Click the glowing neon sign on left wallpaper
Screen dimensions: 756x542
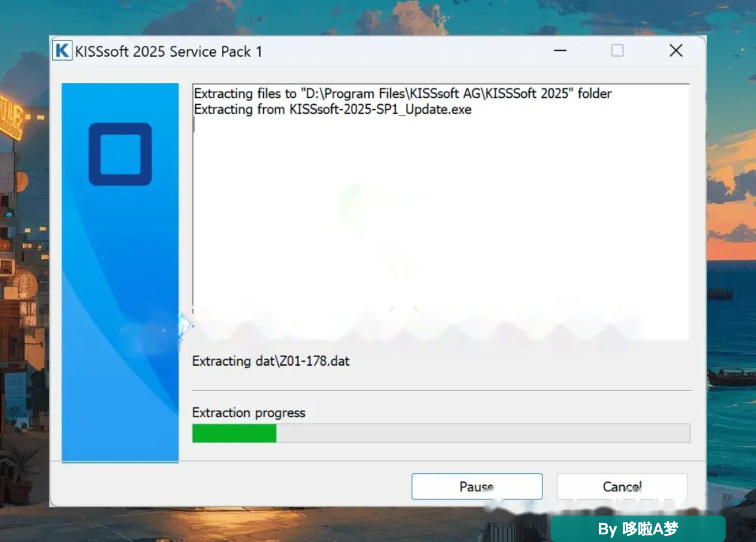[x=11, y=117]
